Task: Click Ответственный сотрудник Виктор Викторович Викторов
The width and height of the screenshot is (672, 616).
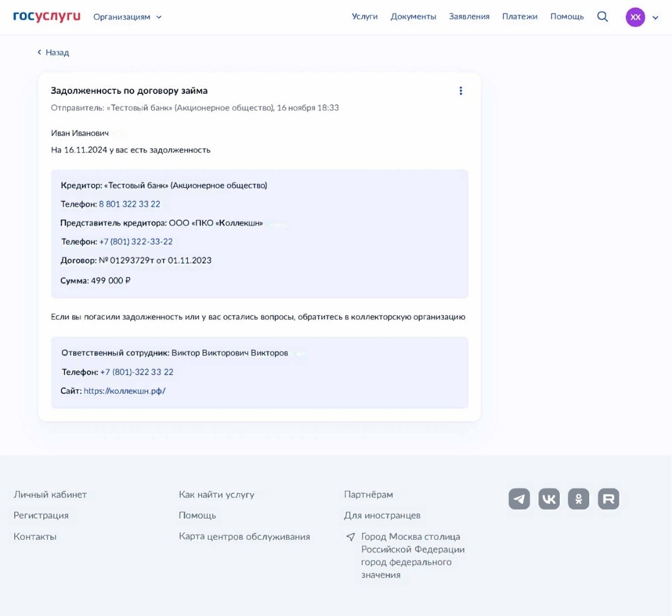Action: click(x=174, y=353)
